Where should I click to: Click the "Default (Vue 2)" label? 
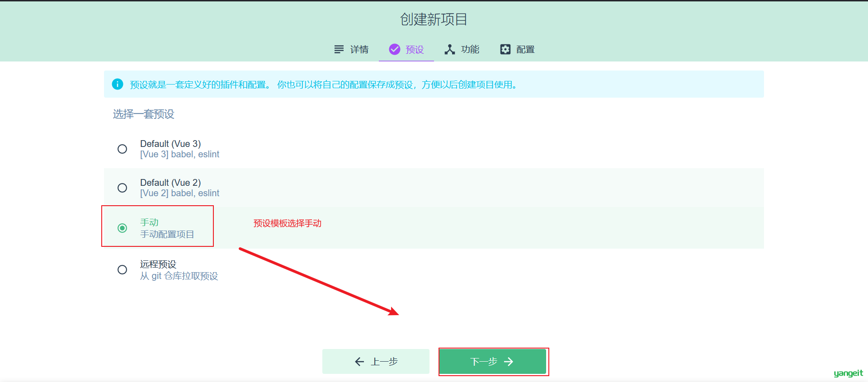170,183
